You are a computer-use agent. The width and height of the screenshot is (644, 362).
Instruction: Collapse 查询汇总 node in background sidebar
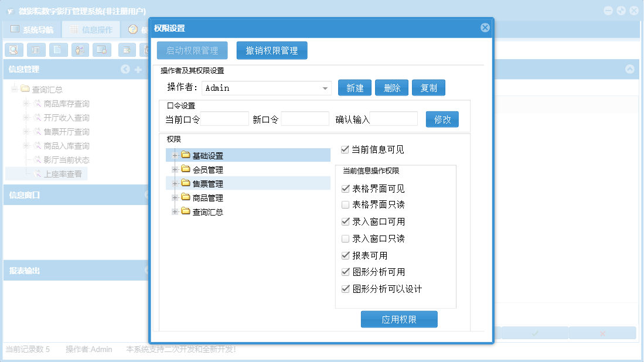[15, 89]
